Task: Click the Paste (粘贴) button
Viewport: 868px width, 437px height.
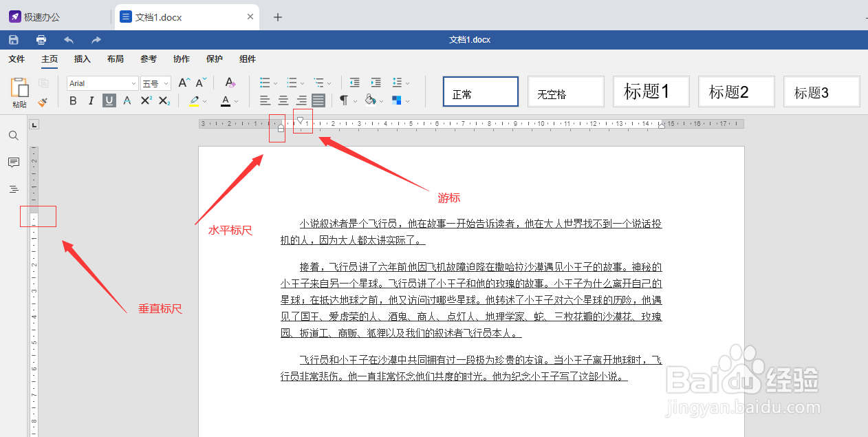Action: pyautogui.click(x=19, y=92)
